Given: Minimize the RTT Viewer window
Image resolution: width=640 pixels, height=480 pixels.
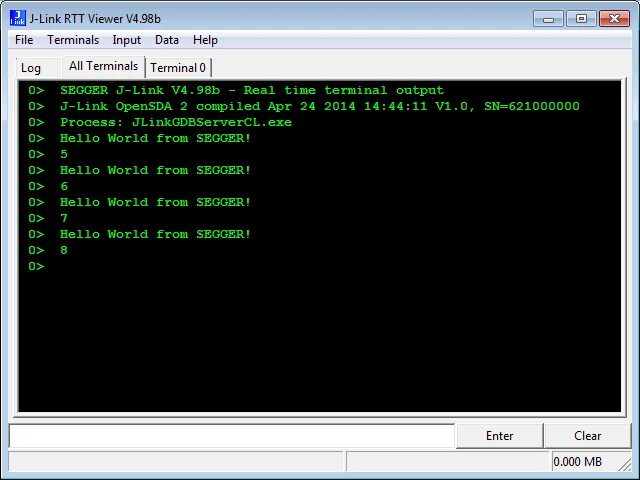Looking at the screenshot, I should tap(548, 19).
